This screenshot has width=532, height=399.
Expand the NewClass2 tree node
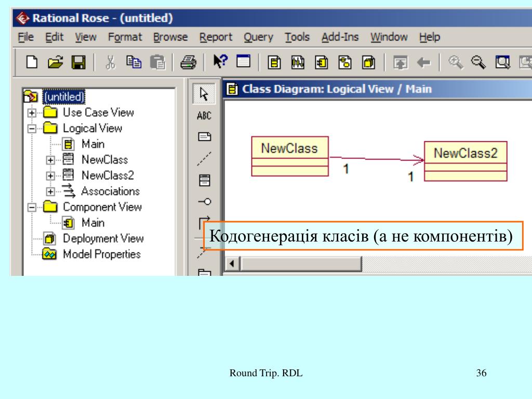tap(50, 176)
